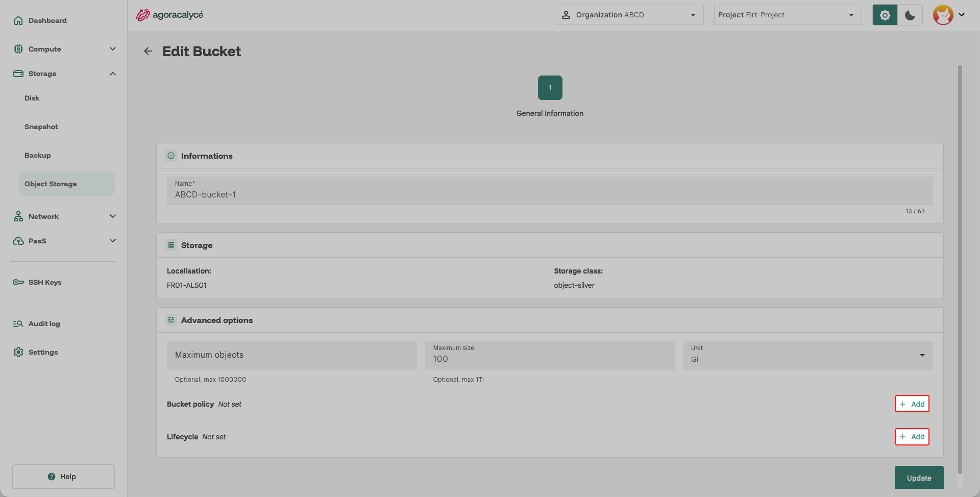Click the object-silver storage class value

[574, 285]
